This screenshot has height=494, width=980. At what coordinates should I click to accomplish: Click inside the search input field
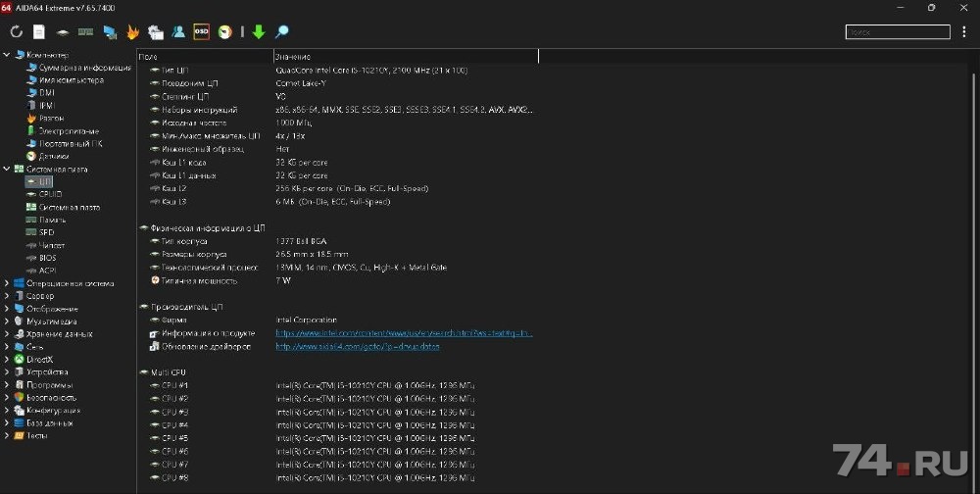(x=898, y=32)
